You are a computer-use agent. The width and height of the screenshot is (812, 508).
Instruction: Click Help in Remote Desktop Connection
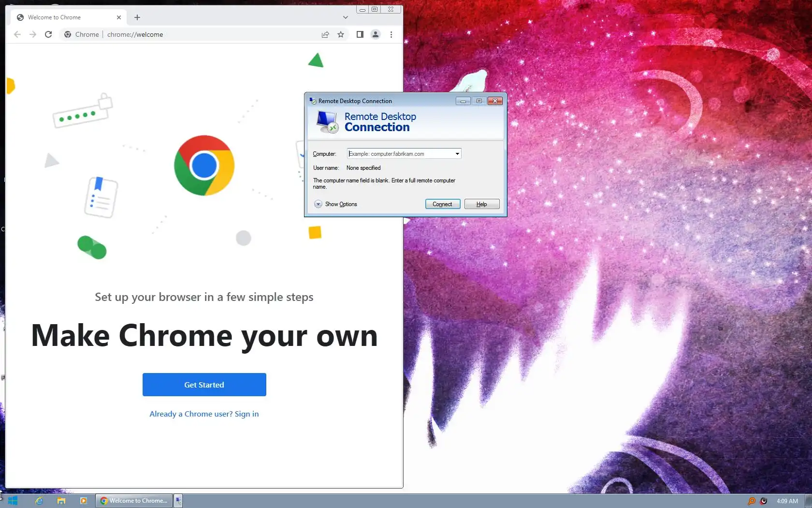tap(482, 204)
